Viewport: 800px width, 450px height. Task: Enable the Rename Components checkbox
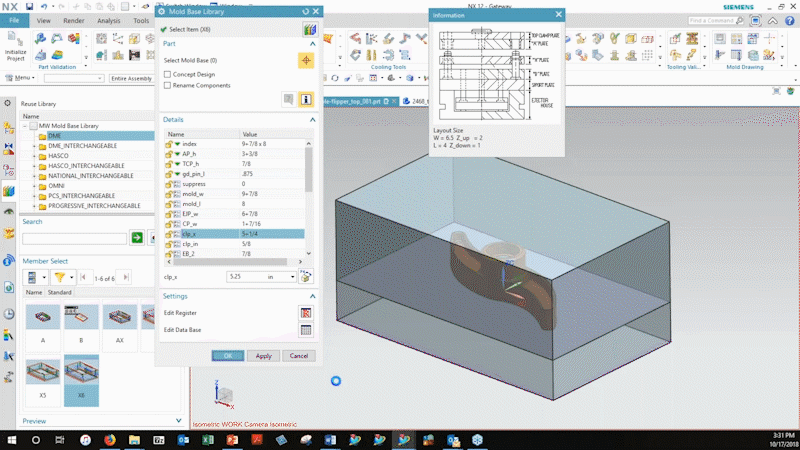click(167, 86)
